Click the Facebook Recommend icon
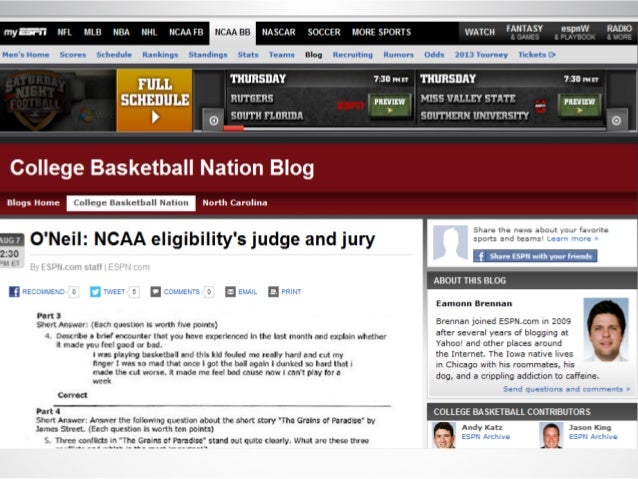The image size is (638, 479). [14, 291]
